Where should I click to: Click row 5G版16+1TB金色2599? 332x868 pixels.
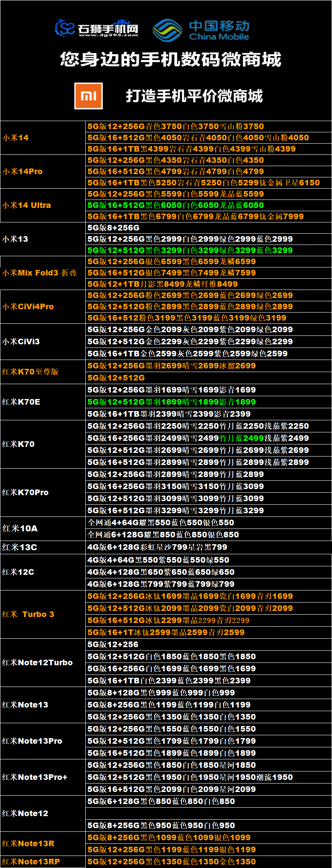208,354
